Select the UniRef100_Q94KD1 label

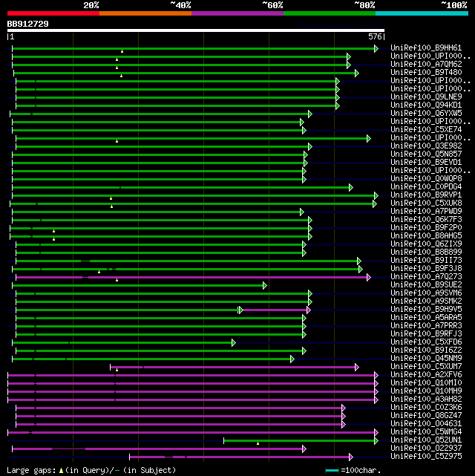426,105
